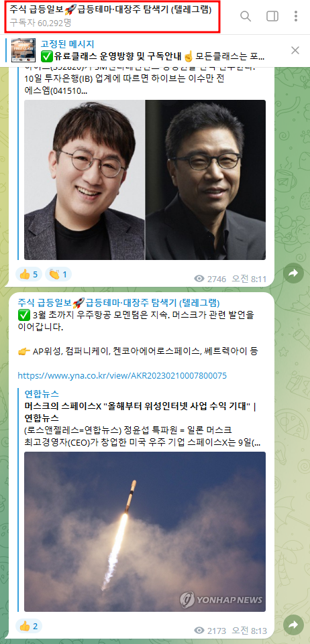Click the eye views icon showing 2173
310x644 pixels.
point(199,631)
